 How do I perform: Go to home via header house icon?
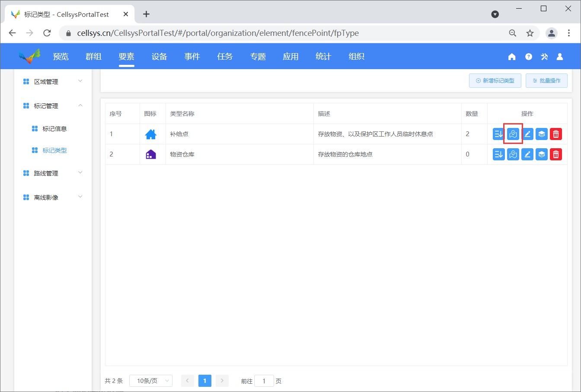tap(512, 57)
